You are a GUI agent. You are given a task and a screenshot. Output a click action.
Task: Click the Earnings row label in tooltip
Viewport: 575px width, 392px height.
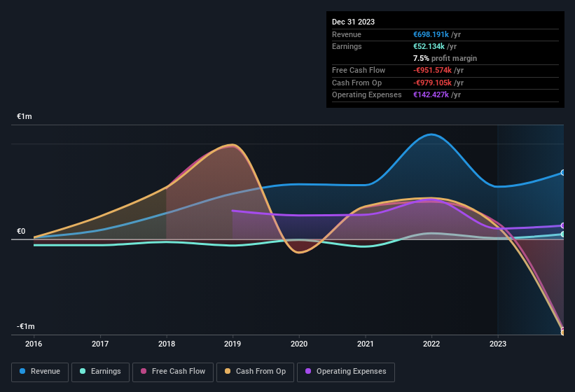click(347, 46)
